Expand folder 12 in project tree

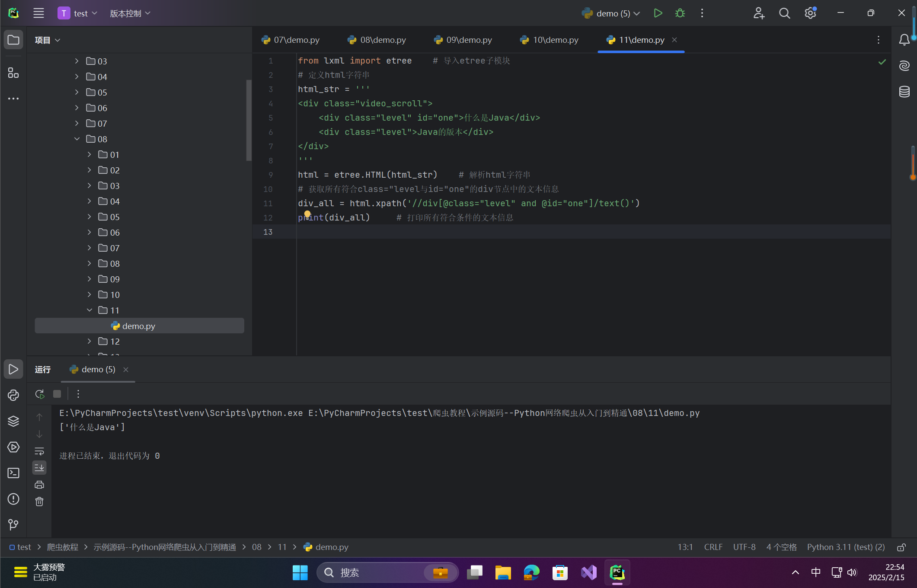(x=89, y=342)
